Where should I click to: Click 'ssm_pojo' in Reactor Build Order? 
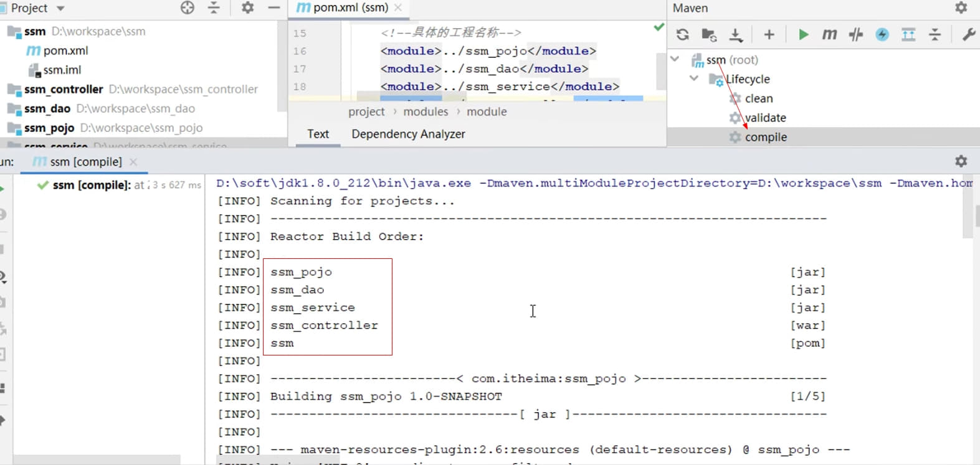click(301, 272)
